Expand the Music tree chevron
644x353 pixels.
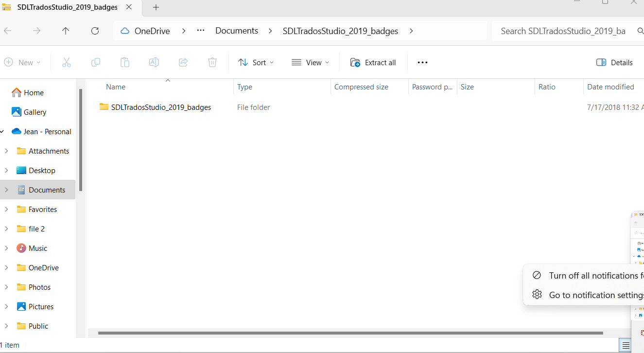(x=6, y=248)
